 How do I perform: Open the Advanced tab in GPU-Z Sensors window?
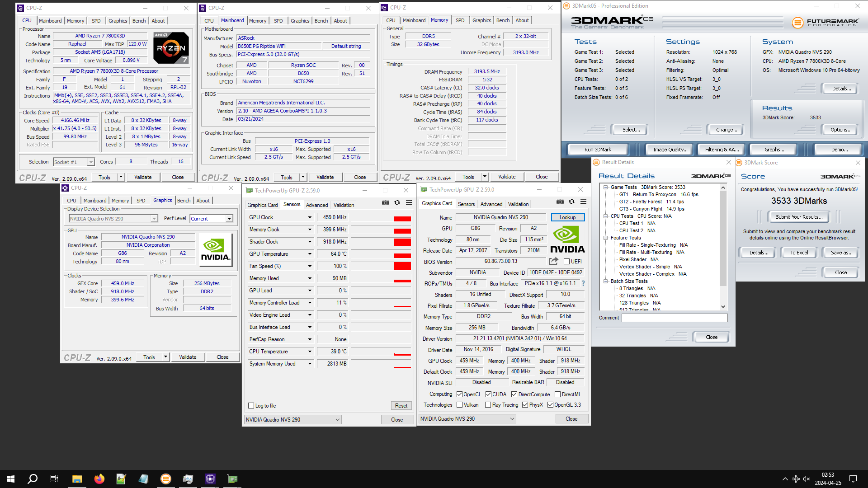(x=317, y=205)
